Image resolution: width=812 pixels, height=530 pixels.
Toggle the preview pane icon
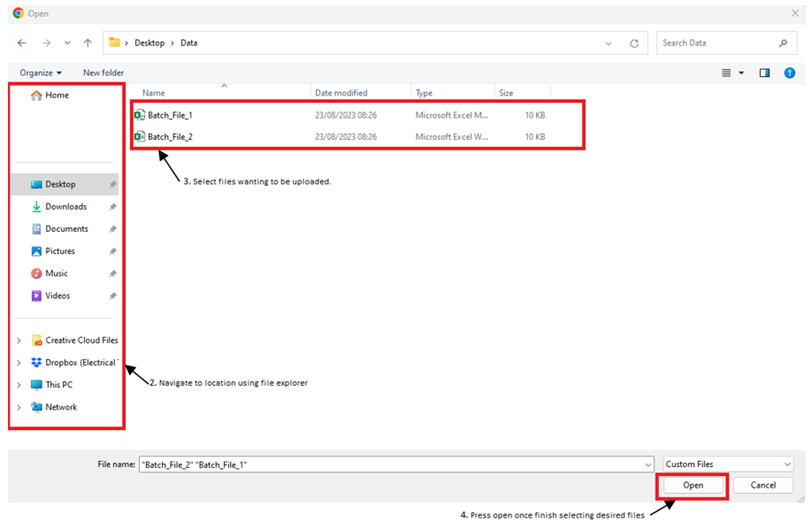[x=764, y=72]
